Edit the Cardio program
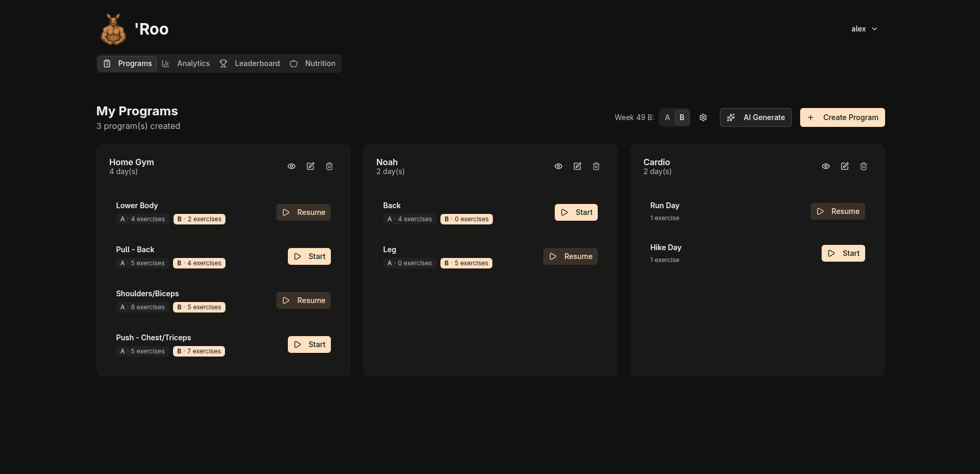This screenshot has width=980, height=474. (x=845, y=166)
